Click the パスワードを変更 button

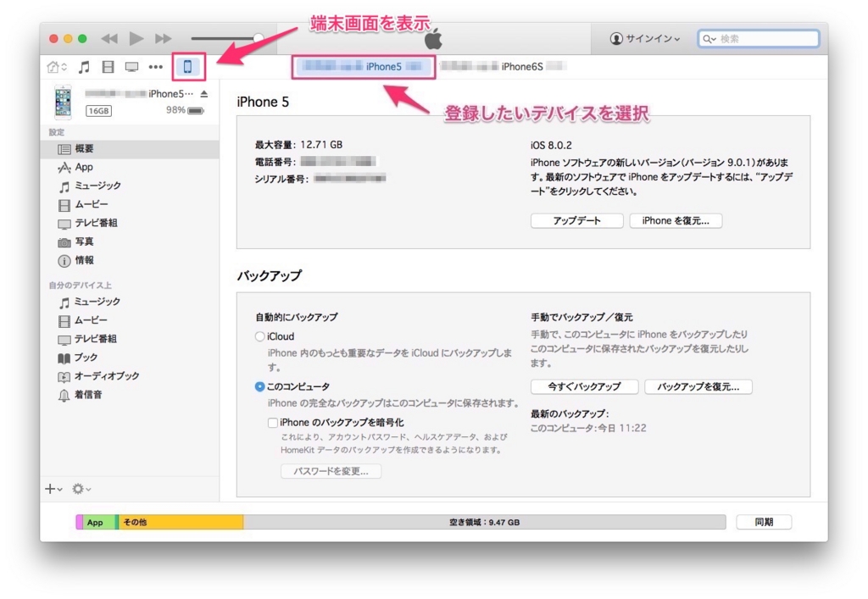331,471
